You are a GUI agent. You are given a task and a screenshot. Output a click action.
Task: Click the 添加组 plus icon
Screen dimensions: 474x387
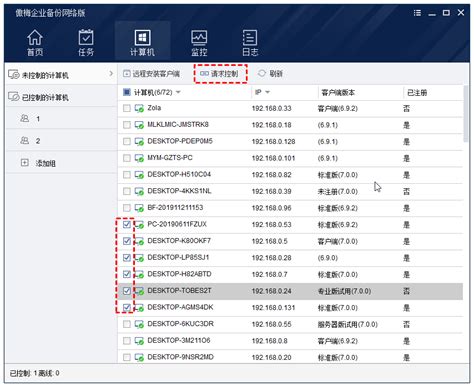[25, 163]
